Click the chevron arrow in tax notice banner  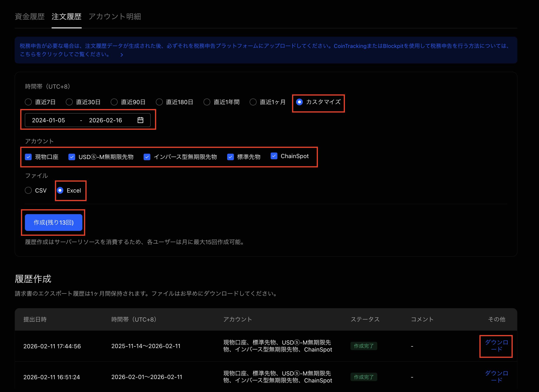[122, 55]
